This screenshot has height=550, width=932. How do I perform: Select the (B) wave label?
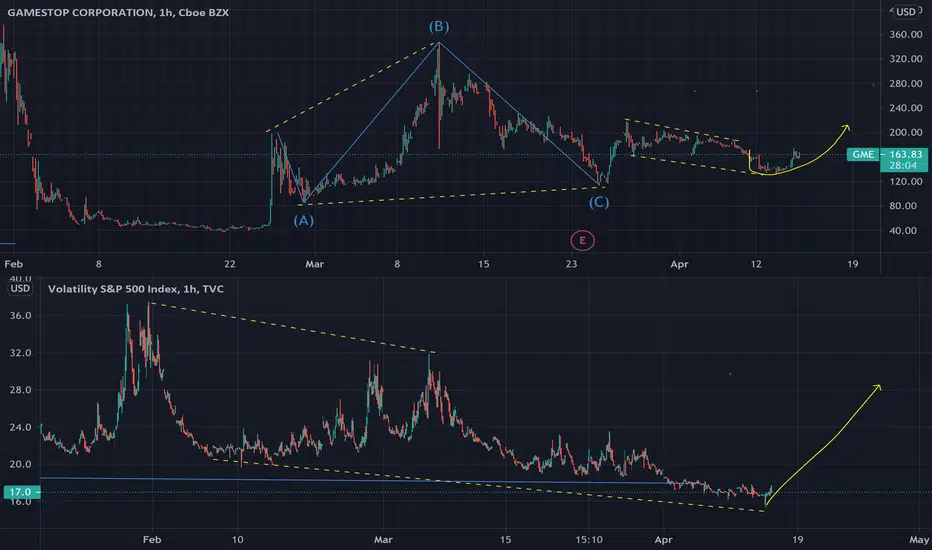[439, 26]
